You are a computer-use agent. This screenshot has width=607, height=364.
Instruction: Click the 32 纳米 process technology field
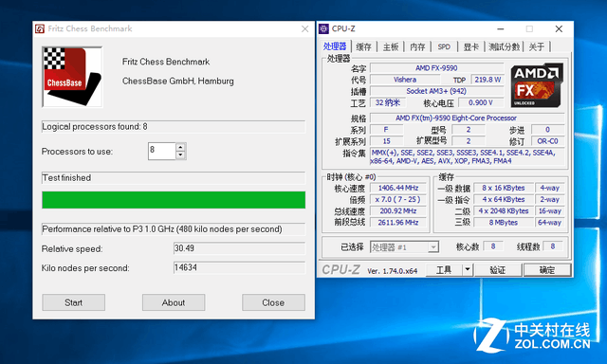[388, 103]
